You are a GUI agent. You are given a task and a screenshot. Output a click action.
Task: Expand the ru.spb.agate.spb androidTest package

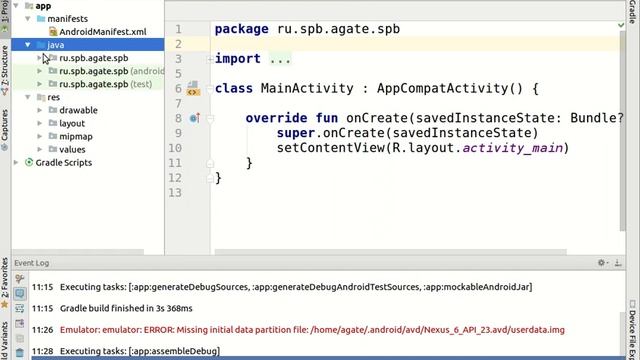pyautogui.click(x=40, y=71)
